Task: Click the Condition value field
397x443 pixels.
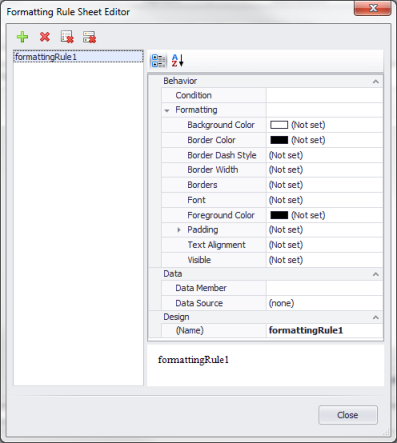Action: tap(324, 95)
